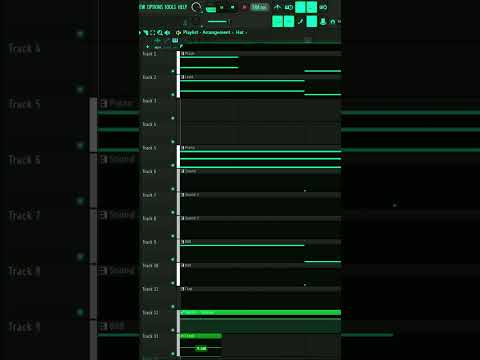Click the magnet snap icon
480x360 pixels.
146,33
